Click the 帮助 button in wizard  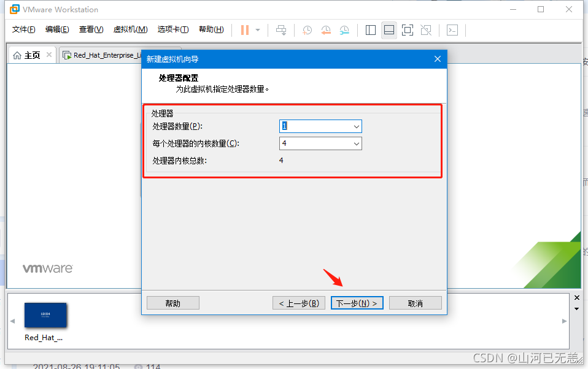(x=173, y=303)
